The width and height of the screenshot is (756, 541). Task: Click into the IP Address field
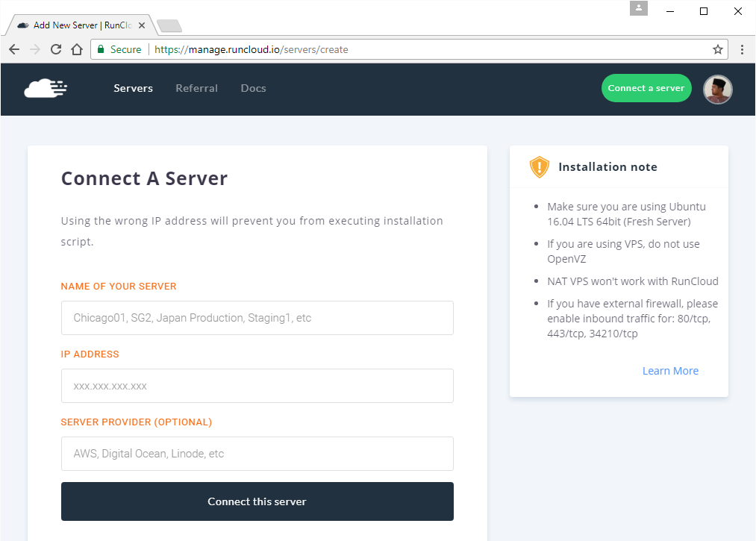[257, 386]
